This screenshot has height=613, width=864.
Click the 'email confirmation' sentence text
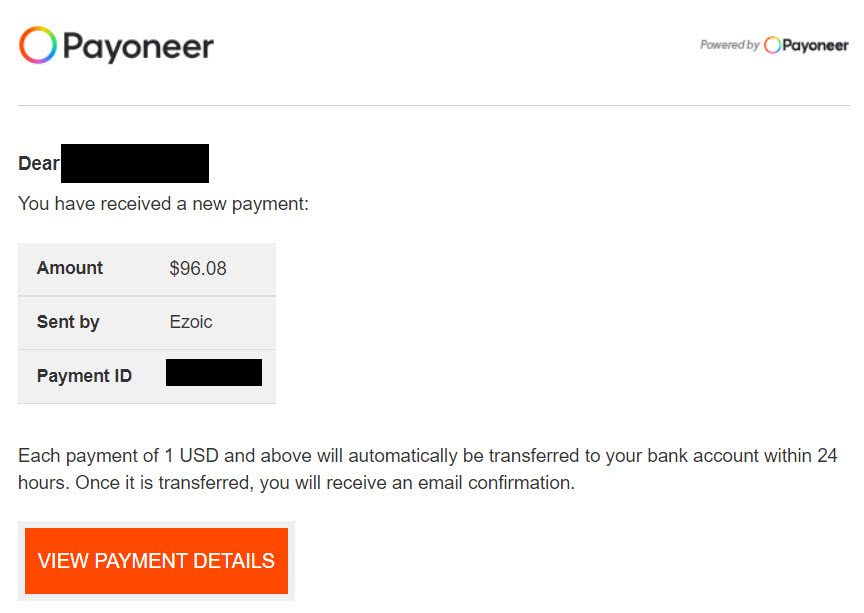[296, 483]
